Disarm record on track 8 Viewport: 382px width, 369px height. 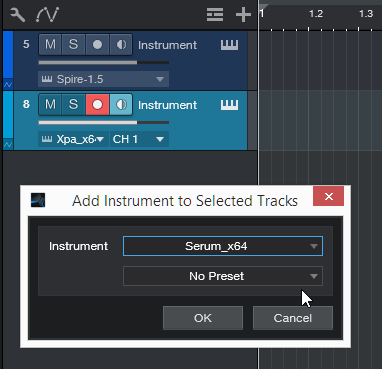click(x=97, y=105)
